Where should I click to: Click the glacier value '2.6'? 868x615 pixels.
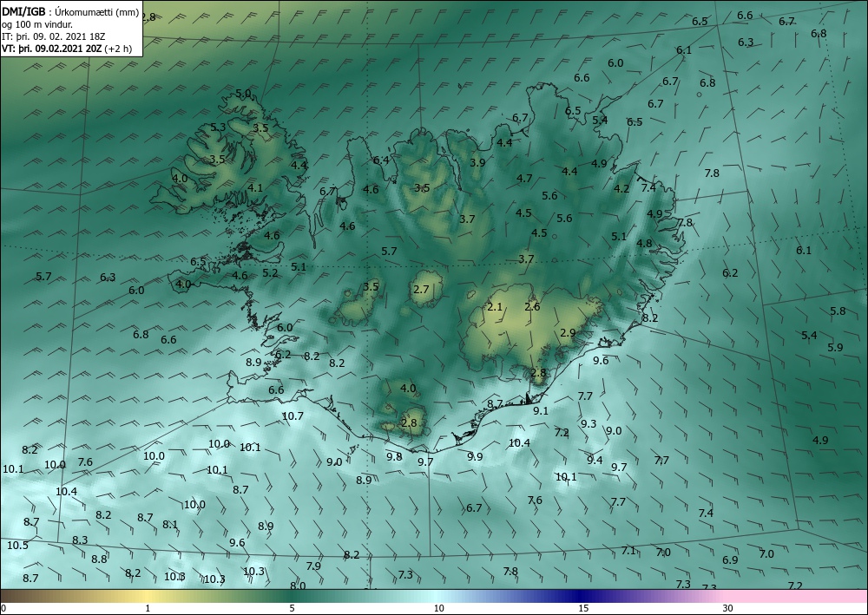533,306
